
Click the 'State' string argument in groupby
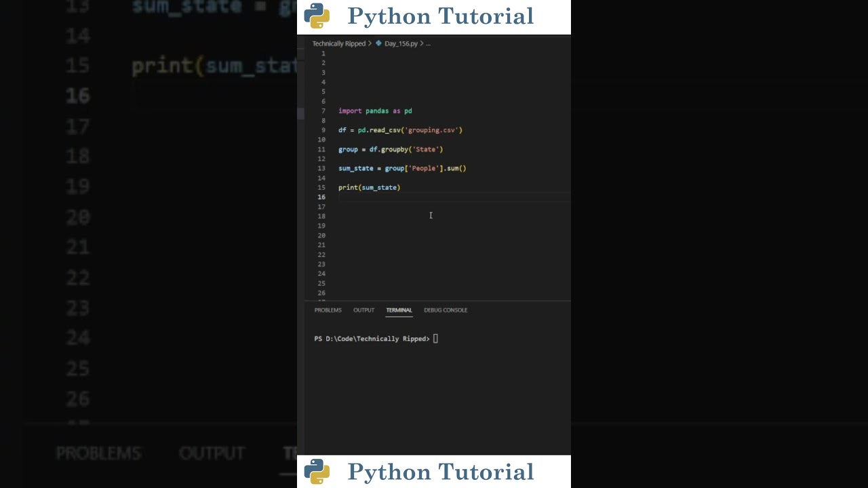pyautogui.click(x=426, y=149)
